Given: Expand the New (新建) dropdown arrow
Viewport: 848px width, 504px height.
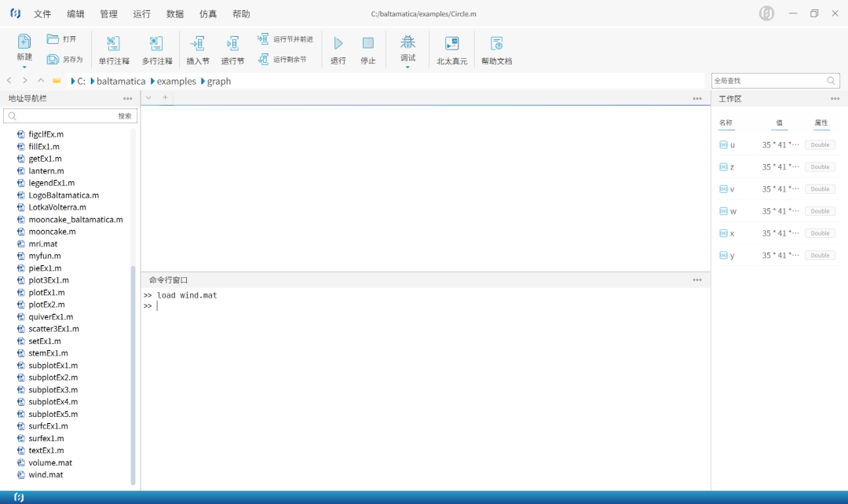Looking at the screenshot, I should click(24, 68).
